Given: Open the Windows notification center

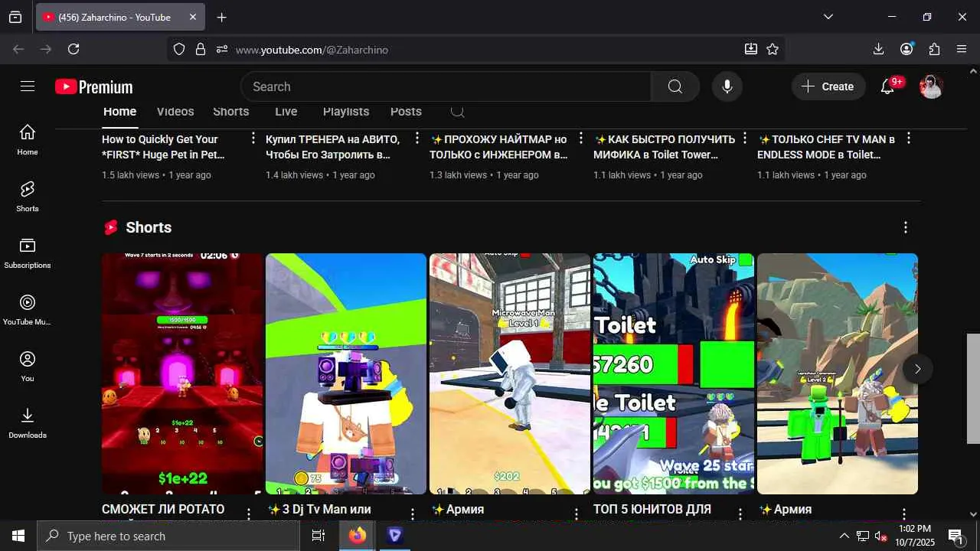Looking at the screenshot, I should tap(956, 536).
